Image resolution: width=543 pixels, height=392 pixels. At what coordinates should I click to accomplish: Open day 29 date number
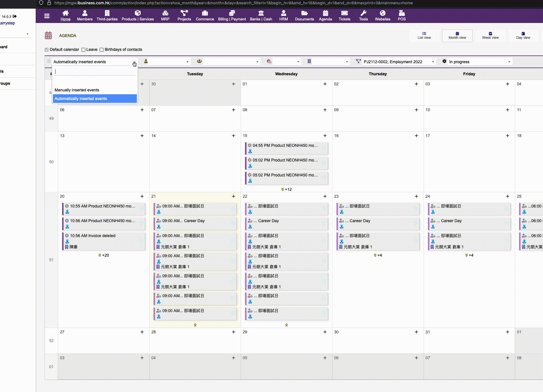point(245,332)
